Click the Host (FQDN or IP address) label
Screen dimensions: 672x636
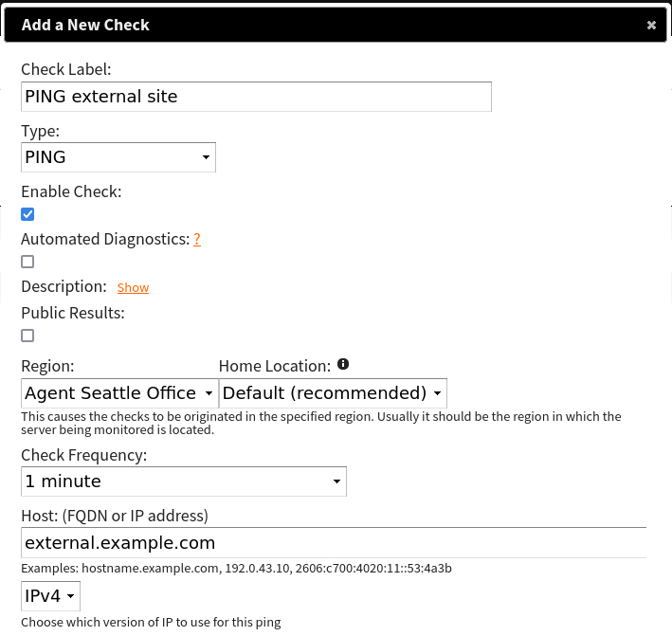click(x=115, y=516)
